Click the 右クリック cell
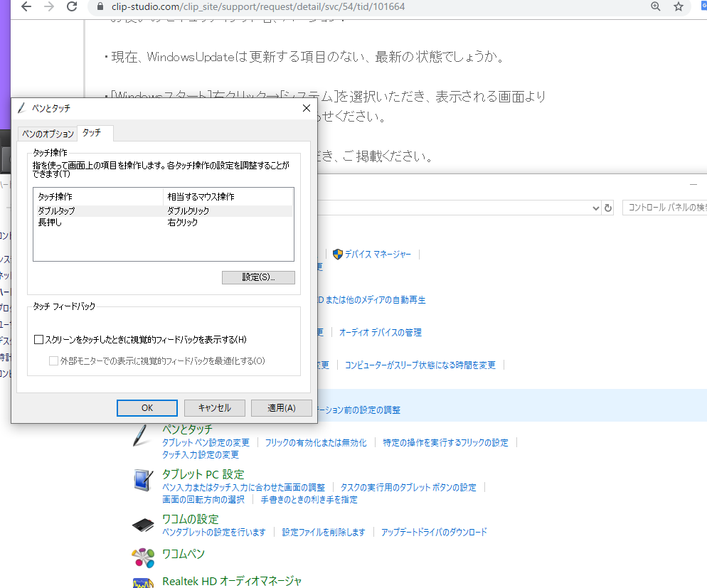The height and width of the screenshot is (588, 707). point(183,223)
